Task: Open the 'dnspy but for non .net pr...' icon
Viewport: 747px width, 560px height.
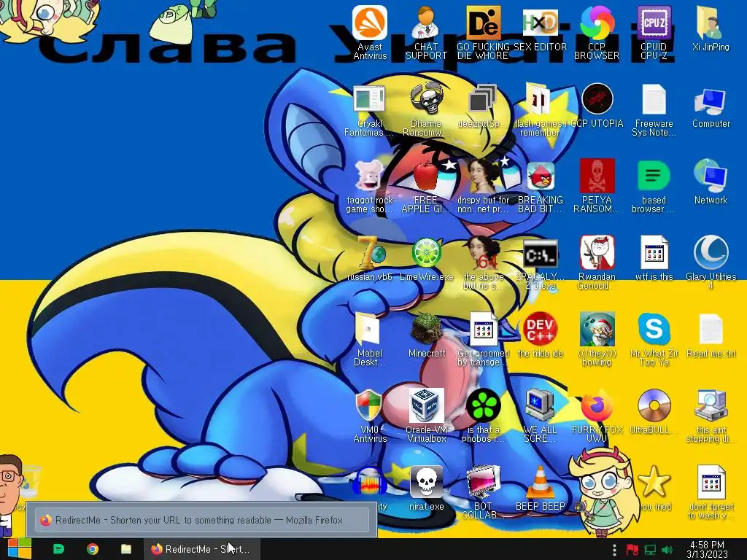Action: [483, 176]
